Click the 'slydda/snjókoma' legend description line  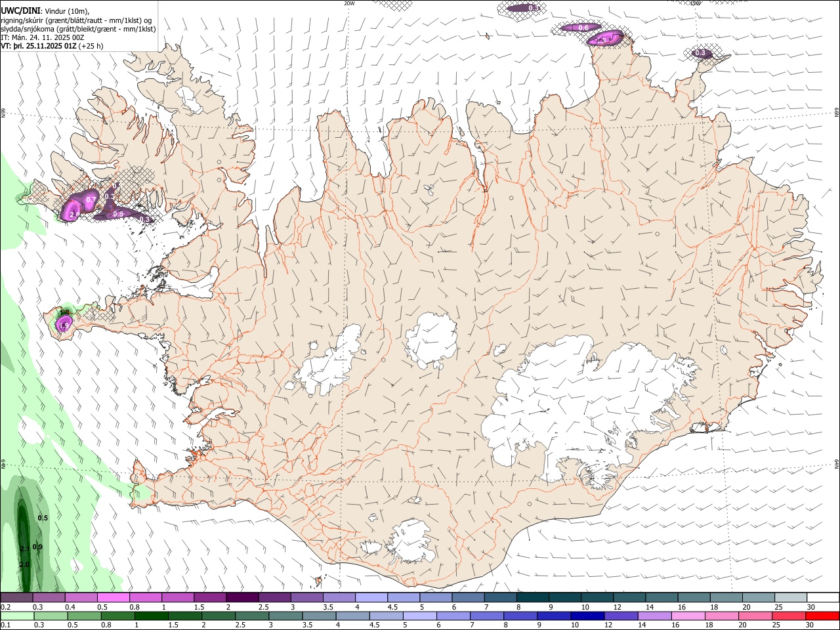[78, 29]
